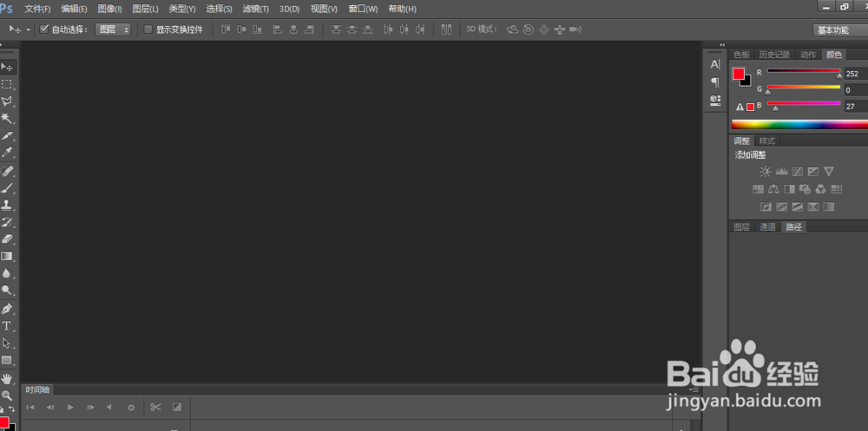The width and height of the screenshot is (868, 431).
Task: Add a Curves adjustment
Action: tap(798, 172)
